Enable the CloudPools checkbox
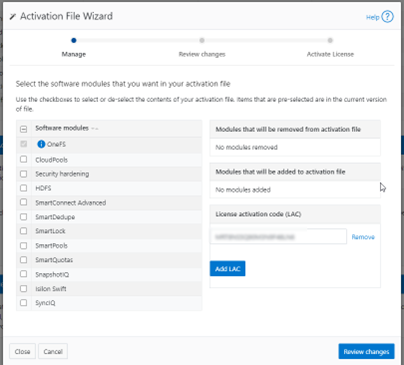 [24, 159]
